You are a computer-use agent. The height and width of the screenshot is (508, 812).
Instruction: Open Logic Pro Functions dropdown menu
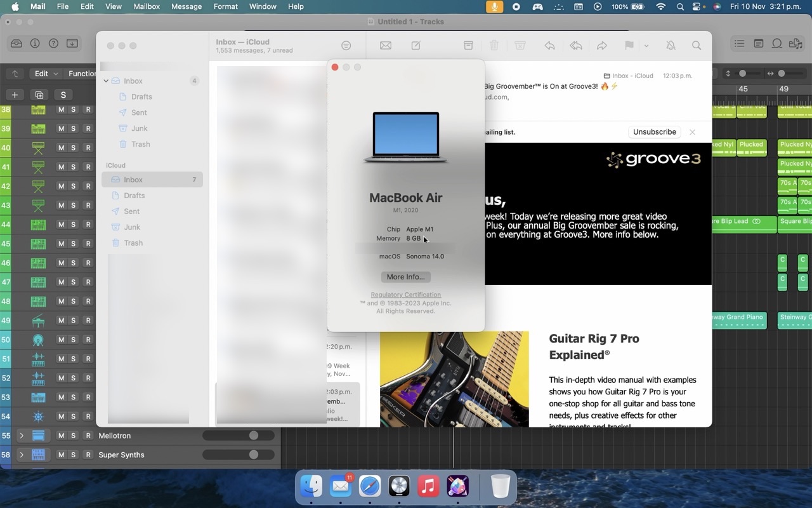(81, 74)
